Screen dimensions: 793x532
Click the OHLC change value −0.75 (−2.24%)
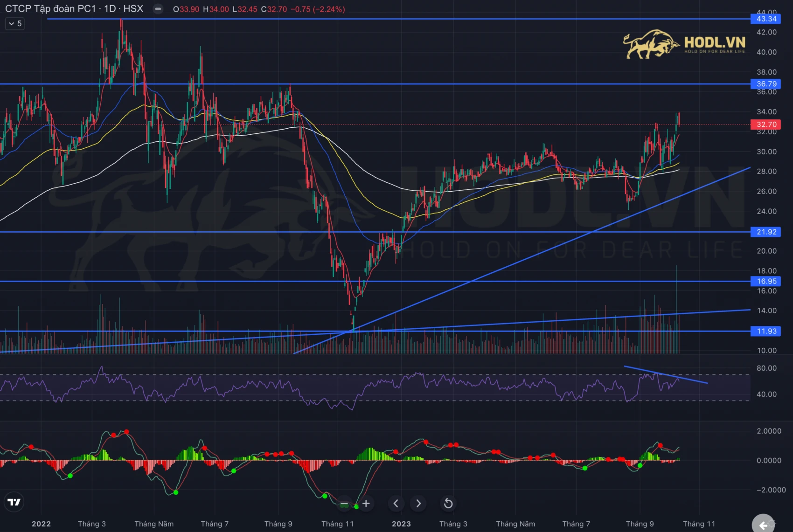(x=318, y=9)
